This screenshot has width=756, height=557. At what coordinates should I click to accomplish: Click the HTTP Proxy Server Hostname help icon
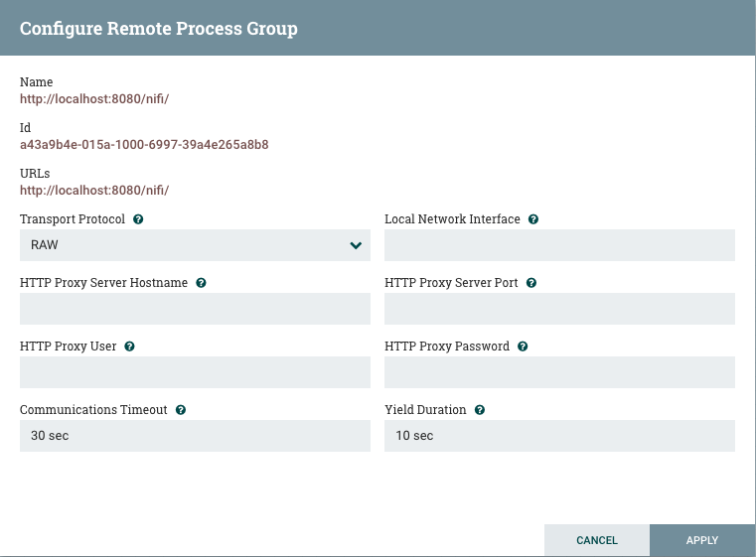coord(201,283)
